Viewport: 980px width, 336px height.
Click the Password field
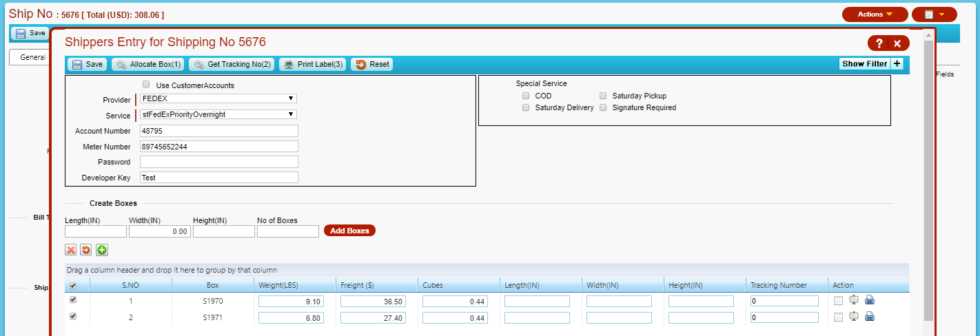[x=219, y=162]
